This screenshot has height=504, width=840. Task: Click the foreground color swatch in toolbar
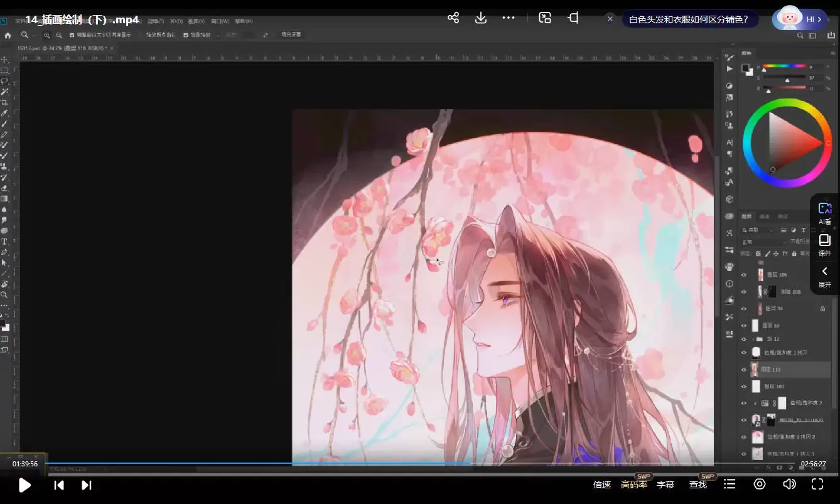(x=3, y=324)
